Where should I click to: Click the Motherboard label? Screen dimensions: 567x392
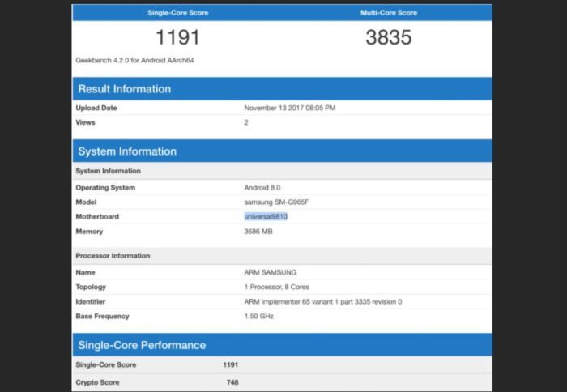(x=97, y=216)
